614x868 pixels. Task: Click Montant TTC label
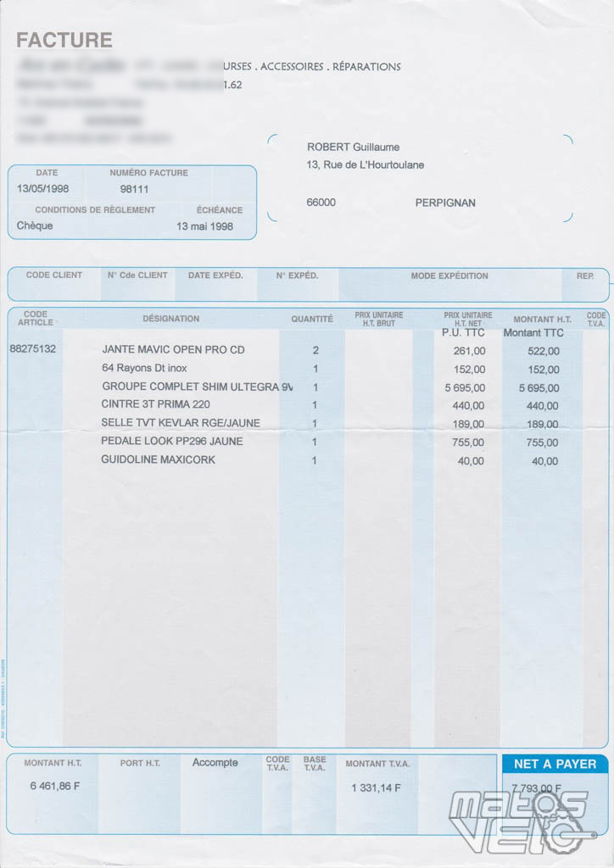click(x=533, y=332)
